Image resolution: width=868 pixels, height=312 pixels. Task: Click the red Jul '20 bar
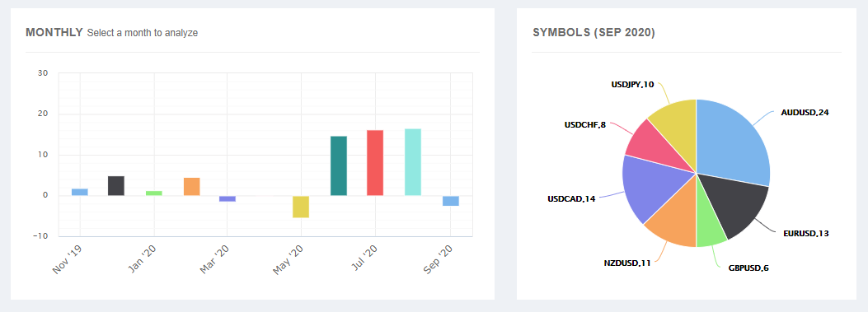point(375,163)
